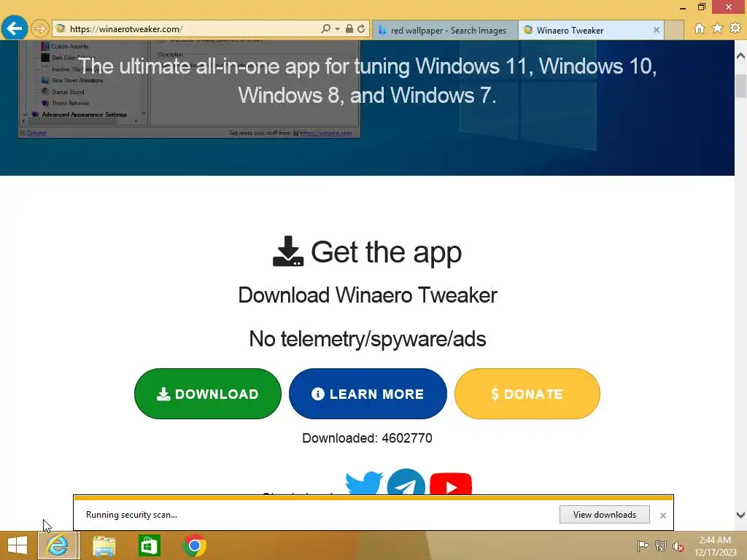Open the Home page icon
Screen dimensions: 747x560
pyautogui.click(x=700, y=28)
